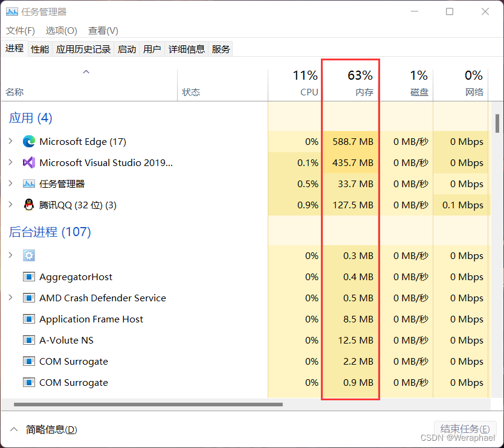
Task: Click the 588.7 MB memory value
Action: coord(353,142)
